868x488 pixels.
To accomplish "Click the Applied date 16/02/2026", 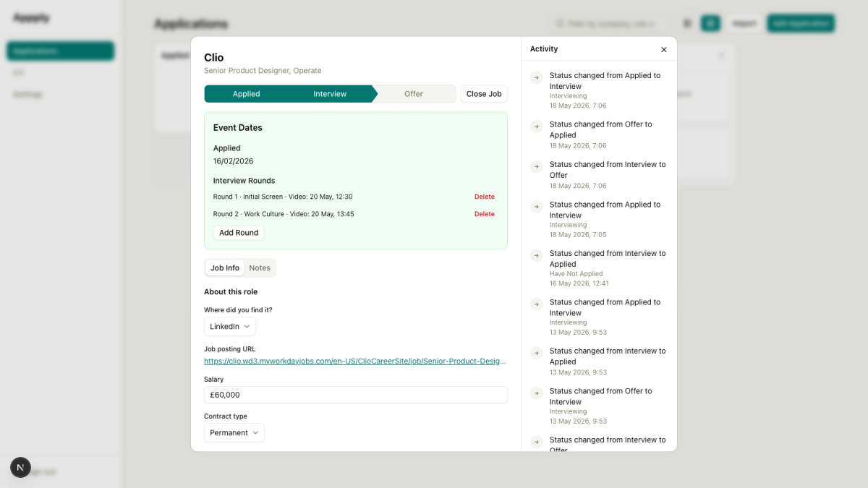I will (234, 161).
